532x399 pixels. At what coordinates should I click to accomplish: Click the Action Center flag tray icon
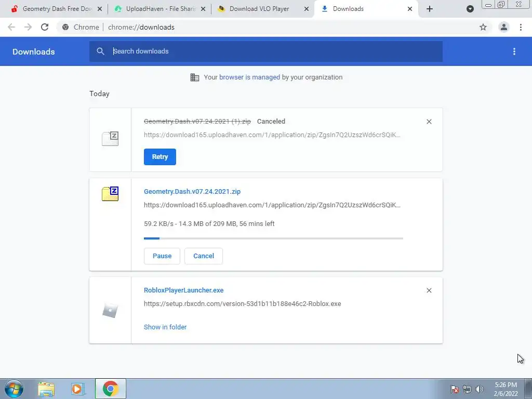[455, 389]
